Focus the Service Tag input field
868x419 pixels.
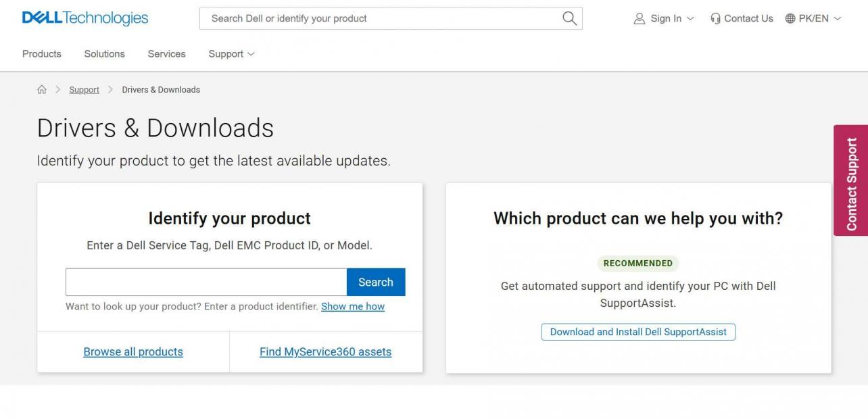point(206,282)
